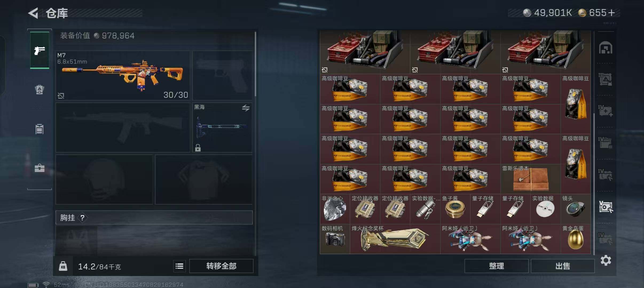This screenshot has width=644, height=288.
Task: Click the 转移全部 button
Action: click(x=221, y=266)
